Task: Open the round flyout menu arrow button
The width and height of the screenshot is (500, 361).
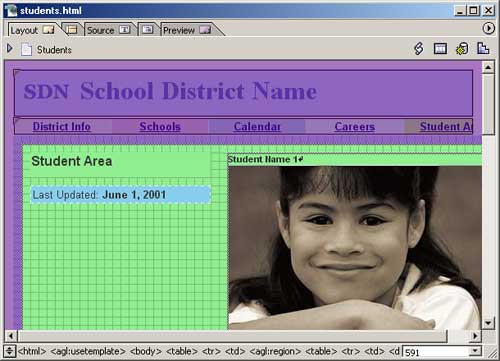Action: 488,28
